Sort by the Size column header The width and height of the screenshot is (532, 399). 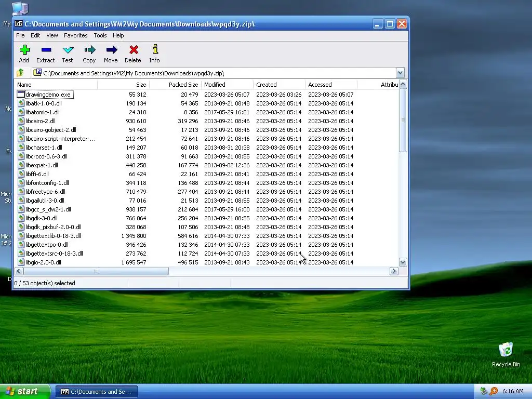124,85
